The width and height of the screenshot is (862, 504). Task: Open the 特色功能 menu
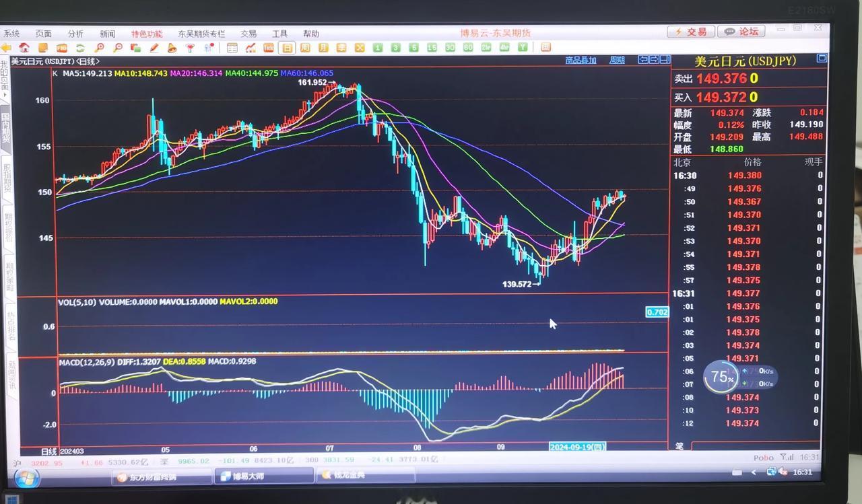pyautogui.click(x=147, y=34)
